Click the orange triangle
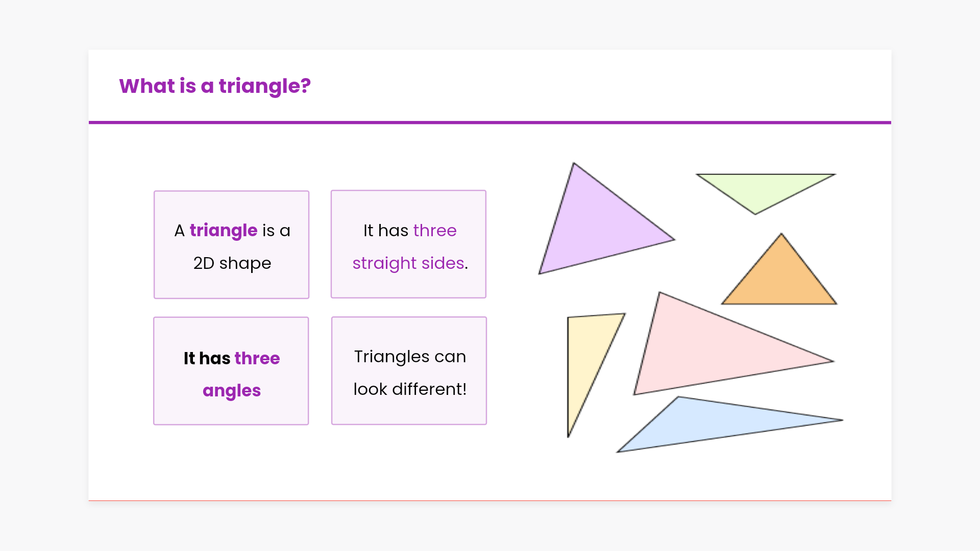Viewport: 980px width, 551px height. pyautogui.click(x=779, y=281)
